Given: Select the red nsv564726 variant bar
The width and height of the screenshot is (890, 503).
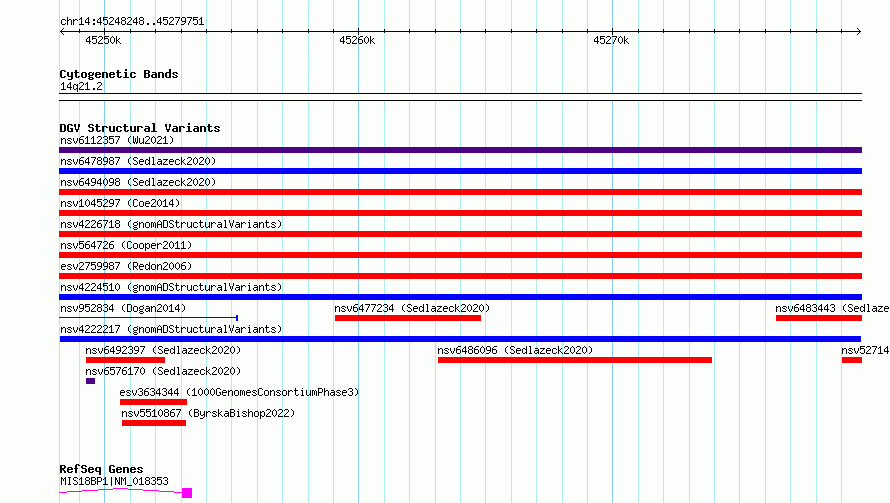Looking at the screenshot, I should [460, 255].
